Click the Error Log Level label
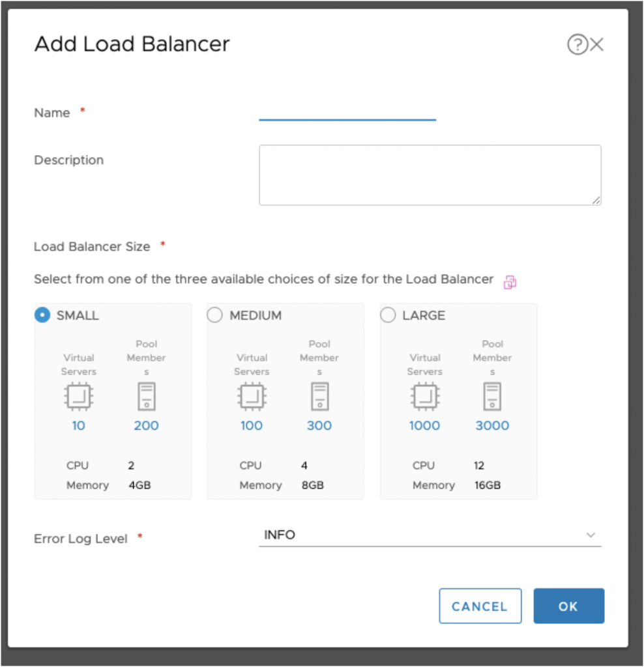Screen dimensions: 644x667 (x=80, y=539)
